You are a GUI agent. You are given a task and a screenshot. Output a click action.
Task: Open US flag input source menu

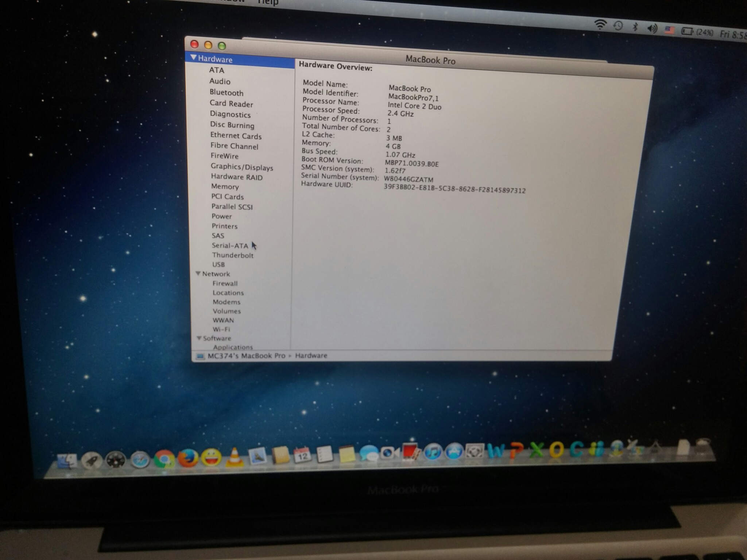click(x=670, y=30)
